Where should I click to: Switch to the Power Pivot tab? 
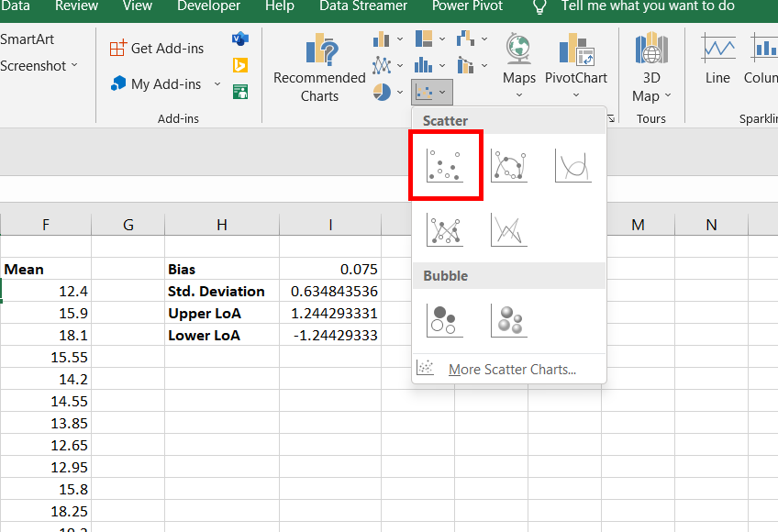(467, 6)
